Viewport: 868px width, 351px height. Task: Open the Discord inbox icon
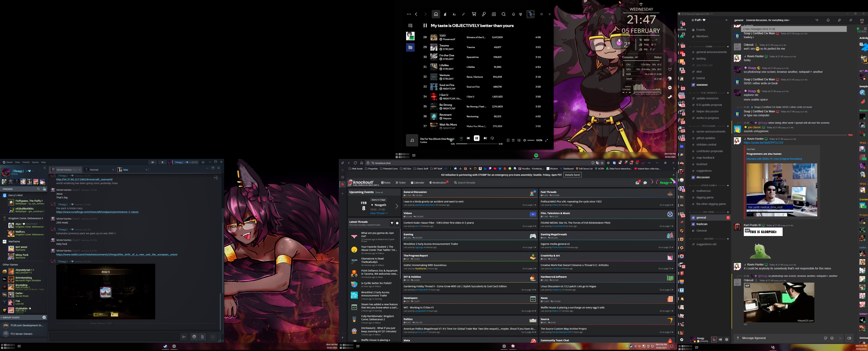pyautogui.click(x=862, y=20)
